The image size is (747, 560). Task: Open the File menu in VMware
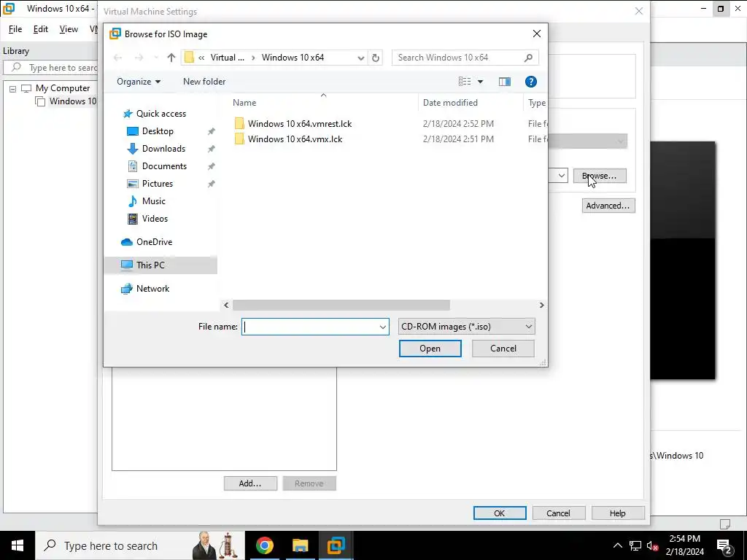[15, 29]
